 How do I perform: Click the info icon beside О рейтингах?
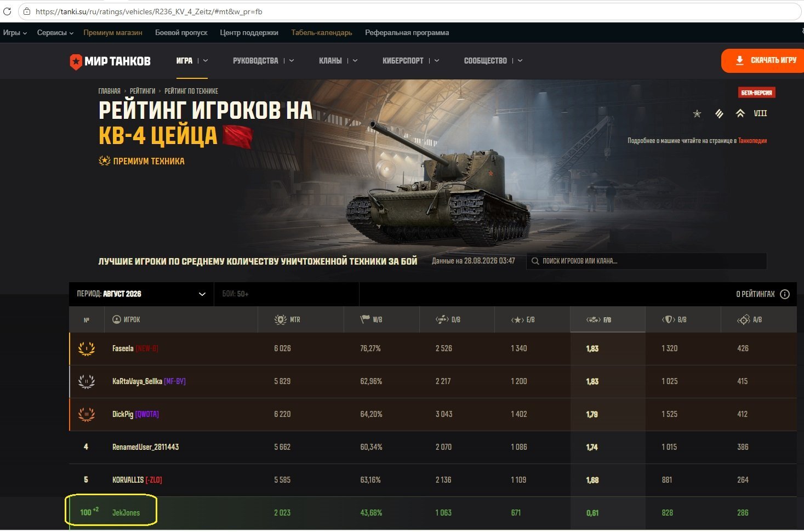click(785, 294)
